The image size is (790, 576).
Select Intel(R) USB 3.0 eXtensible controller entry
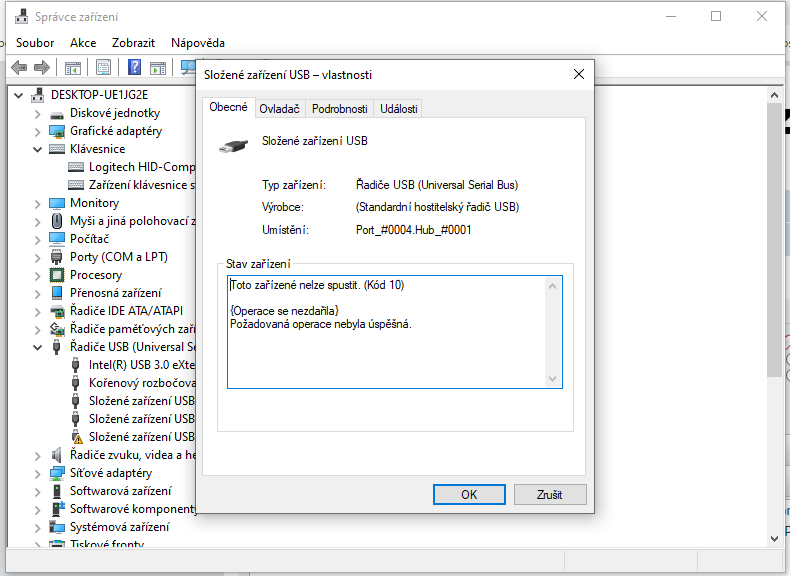tap(140, 365)
